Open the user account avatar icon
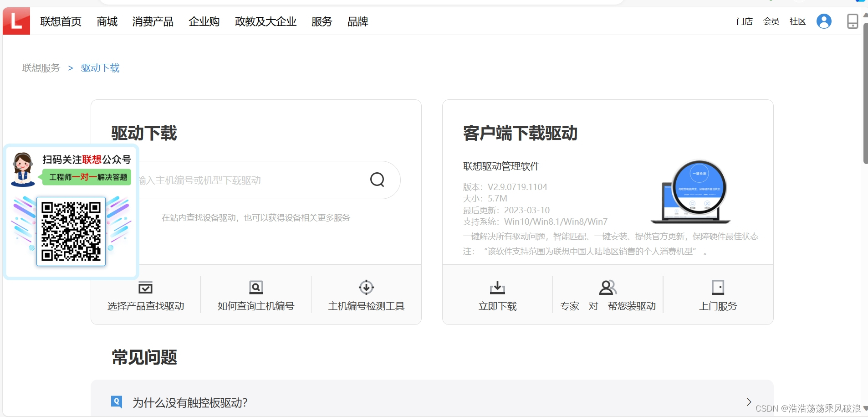This screenshot has height=417, width=868. 824,21
